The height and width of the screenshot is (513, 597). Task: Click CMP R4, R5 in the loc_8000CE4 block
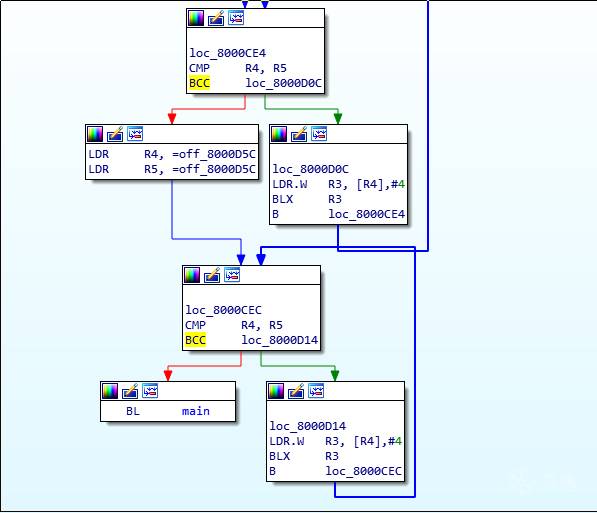pyautogui.click(x=238, y=68)
